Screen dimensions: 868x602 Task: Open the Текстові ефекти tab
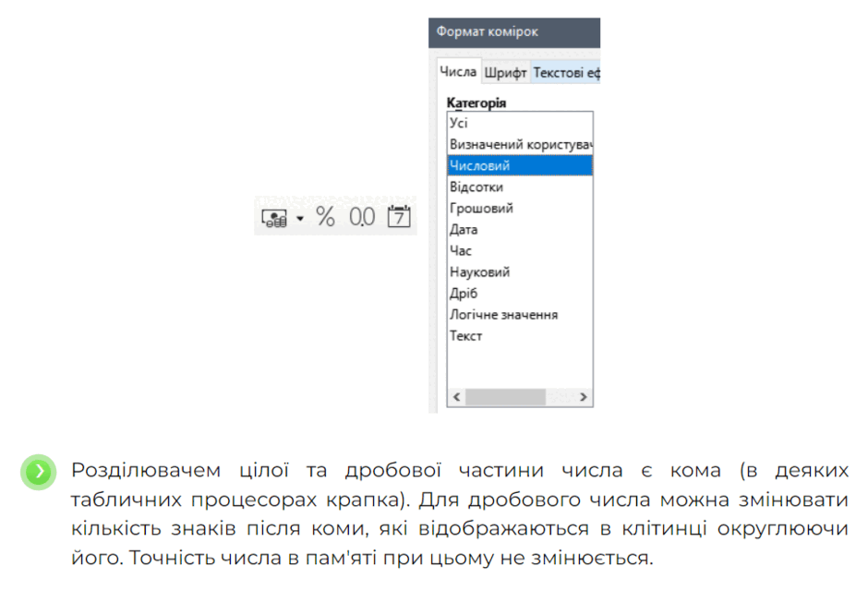[x=566, y=73]
